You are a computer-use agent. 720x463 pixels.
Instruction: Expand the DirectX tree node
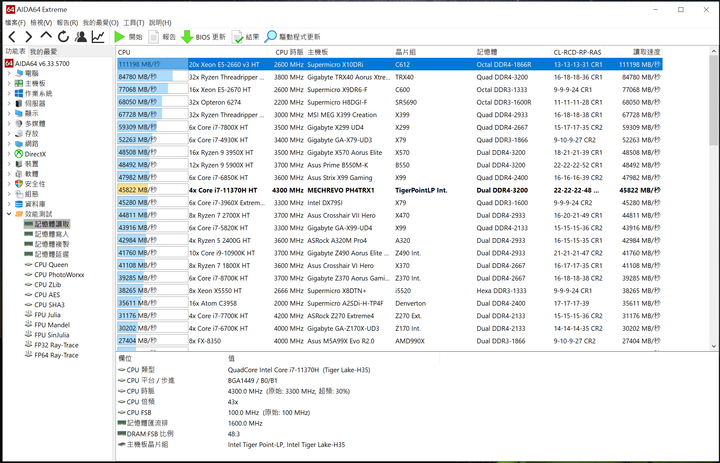coord(9,154)
